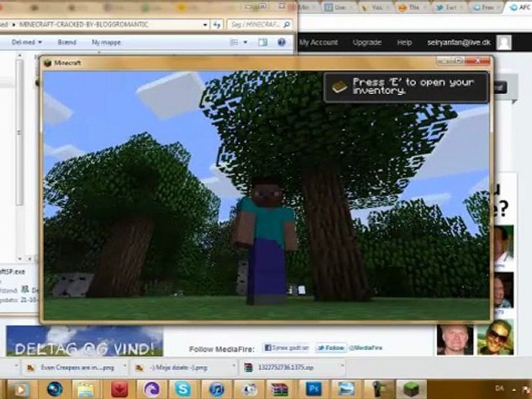The height and width of the screenshot is (399, 532).
Task: Change Explorer view mode icon
Action: (234, 43)
